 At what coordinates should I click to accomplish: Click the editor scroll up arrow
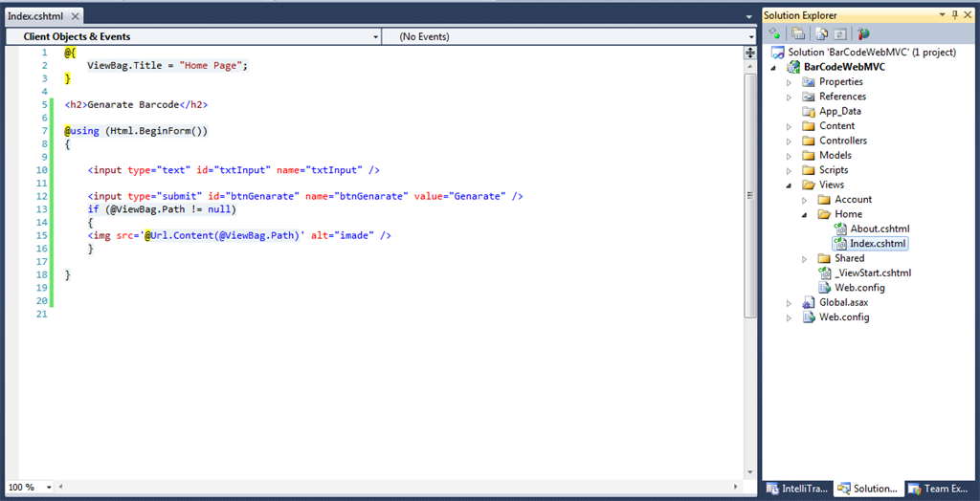tap(750, 66)
